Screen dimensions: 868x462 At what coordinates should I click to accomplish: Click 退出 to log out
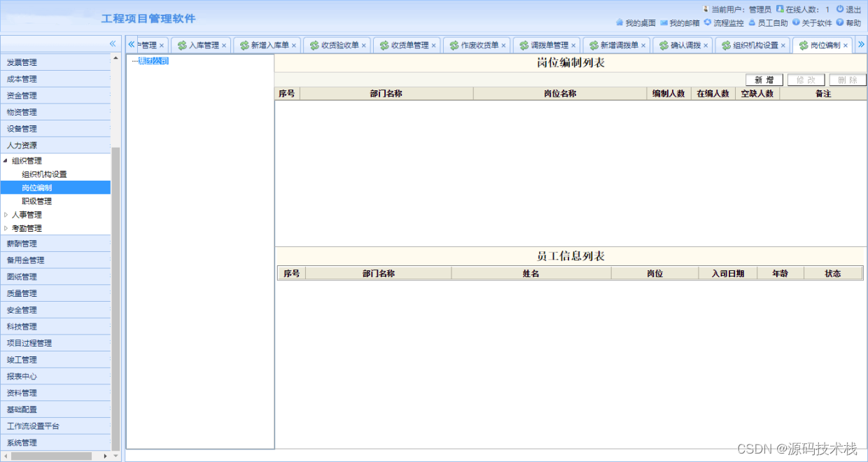(x=853, y=10)
